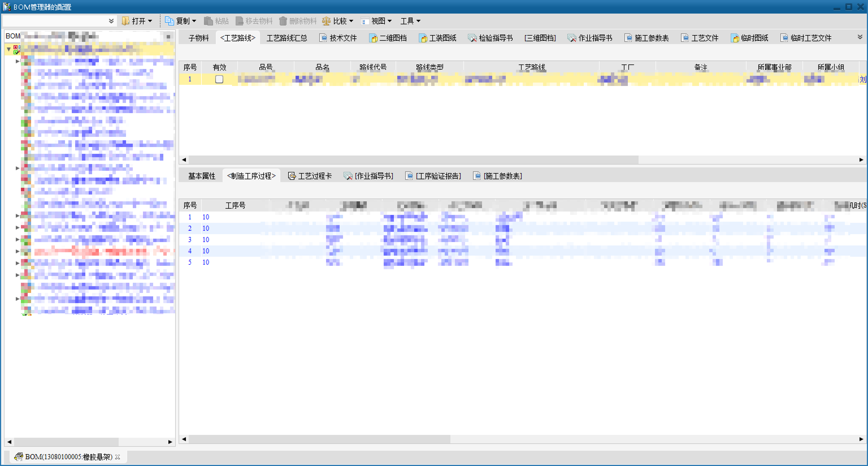Open the 工艺过程卡 tab icon
The width and height of the screenshot is (868, 466).
292,176
